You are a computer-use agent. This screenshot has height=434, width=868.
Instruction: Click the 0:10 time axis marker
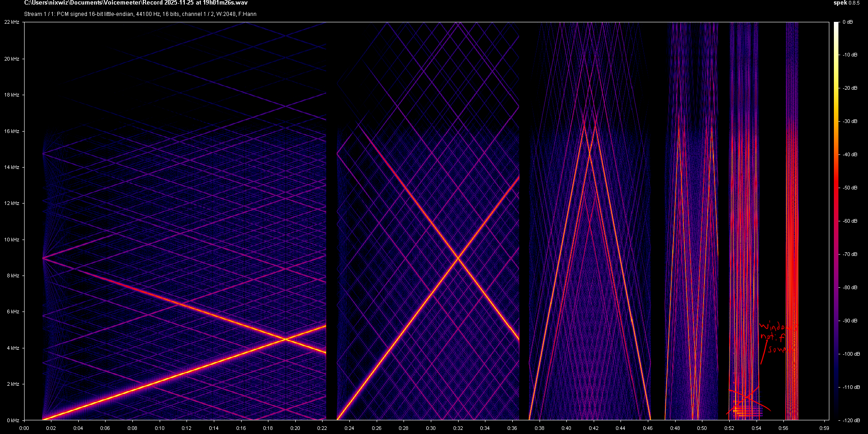click(x=159, y=428)
